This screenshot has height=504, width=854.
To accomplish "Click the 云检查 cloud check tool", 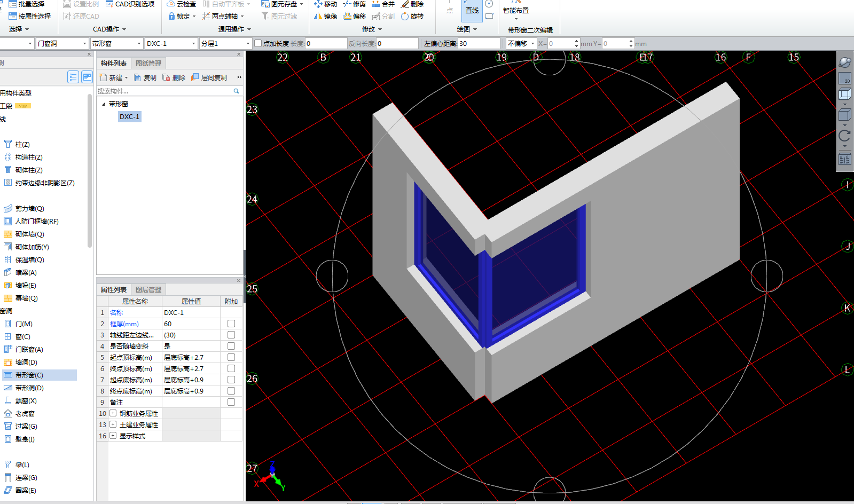I will click(182, 4).
